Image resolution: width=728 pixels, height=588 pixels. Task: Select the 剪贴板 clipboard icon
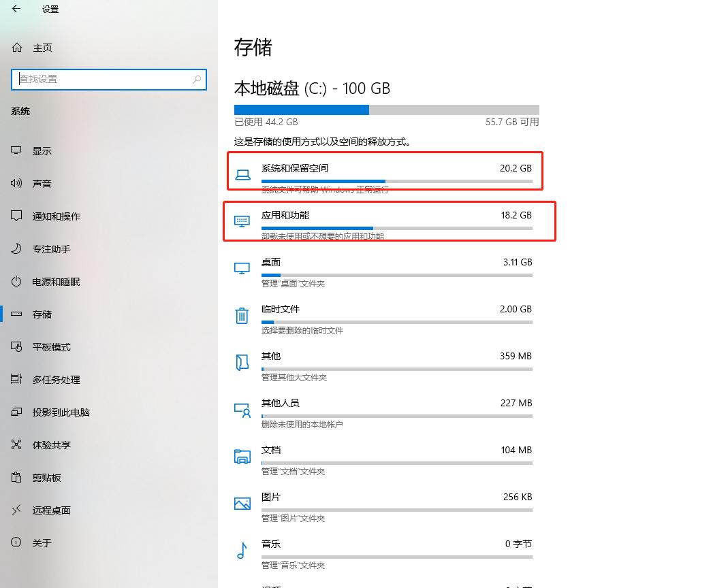pos(16,477)
